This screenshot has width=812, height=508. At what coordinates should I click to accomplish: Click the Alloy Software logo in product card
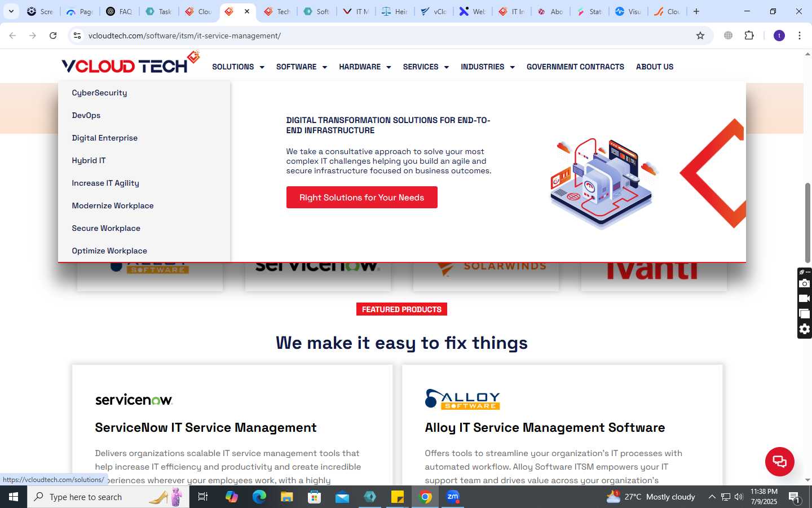[x=462, y=399]
